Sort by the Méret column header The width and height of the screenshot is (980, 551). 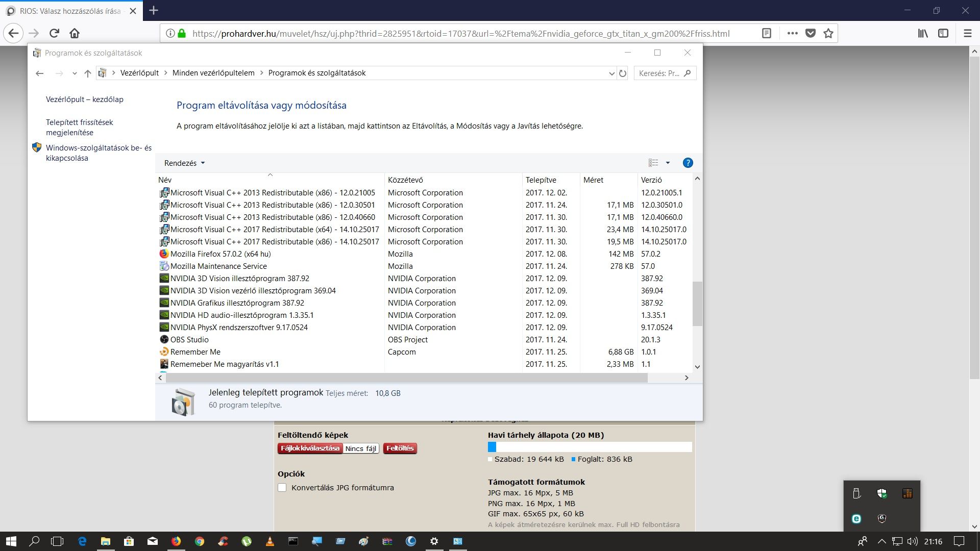point(609,180)
